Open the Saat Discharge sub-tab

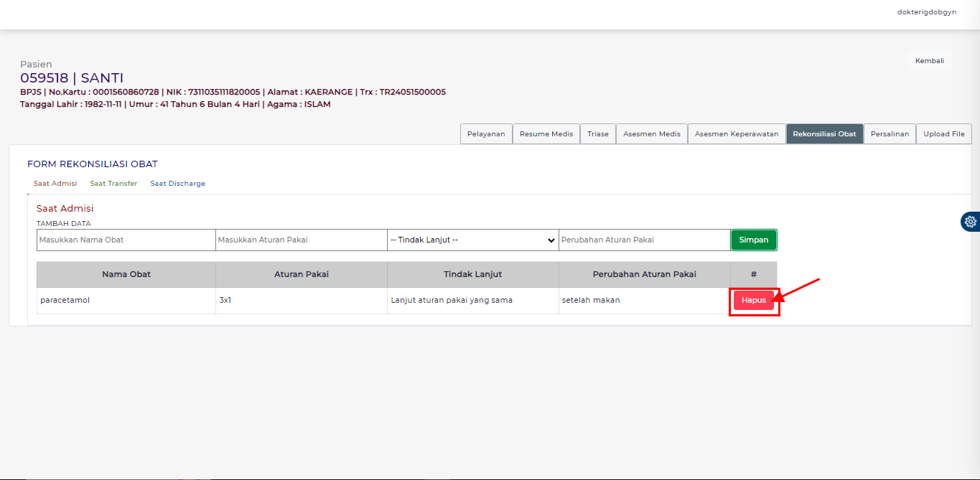(177, 184)
